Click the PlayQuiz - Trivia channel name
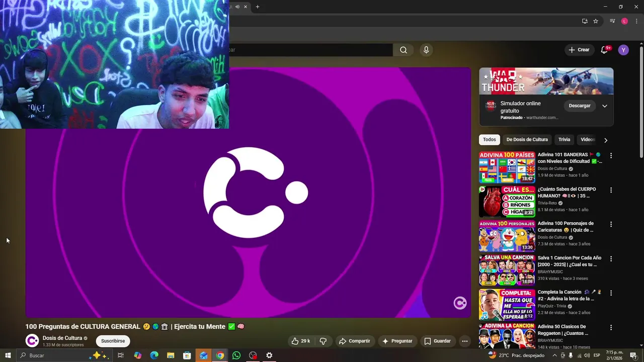The height and width of the screenshot is (362, 644). tap(552, 306)
